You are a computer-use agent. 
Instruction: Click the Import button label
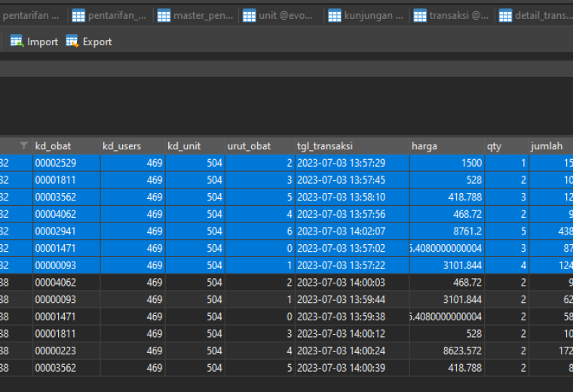[42, 41]
